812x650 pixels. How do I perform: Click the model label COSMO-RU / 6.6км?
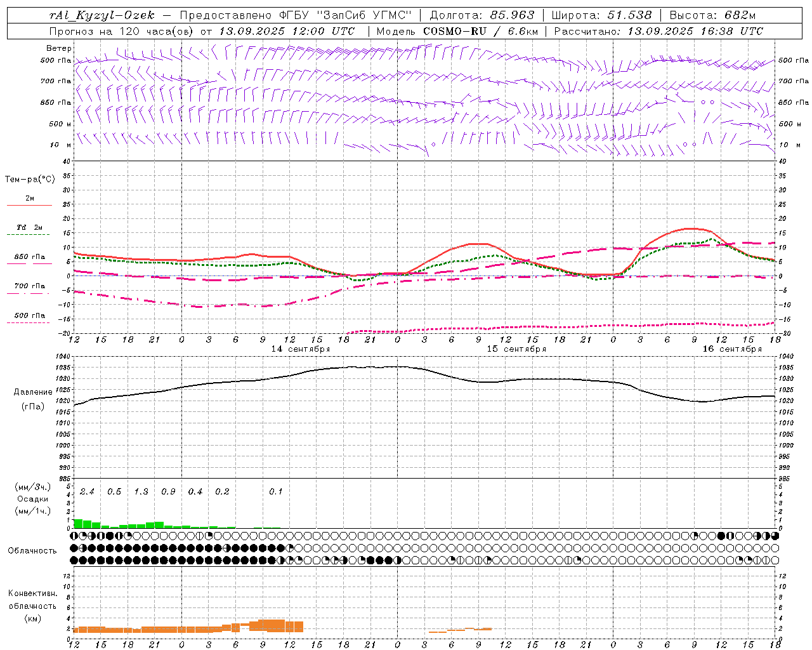pyautogui.click(x=481, y=31)
